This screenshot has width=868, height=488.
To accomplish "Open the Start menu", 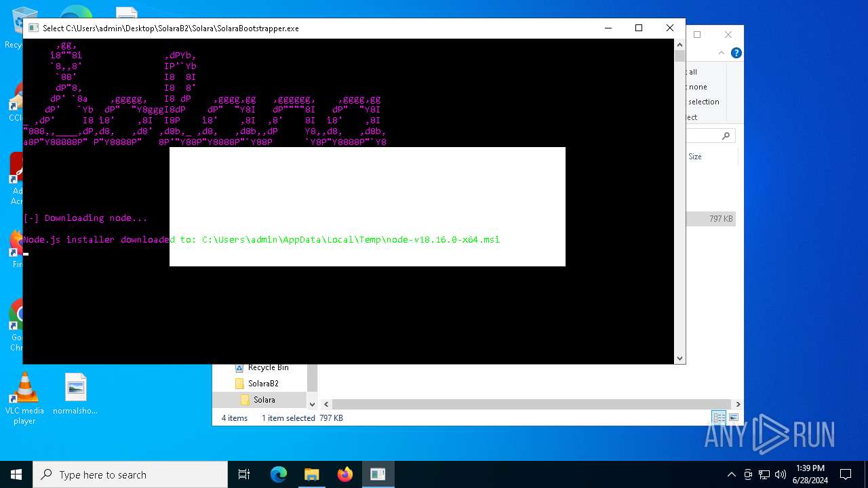I will (x=16, y=474).
